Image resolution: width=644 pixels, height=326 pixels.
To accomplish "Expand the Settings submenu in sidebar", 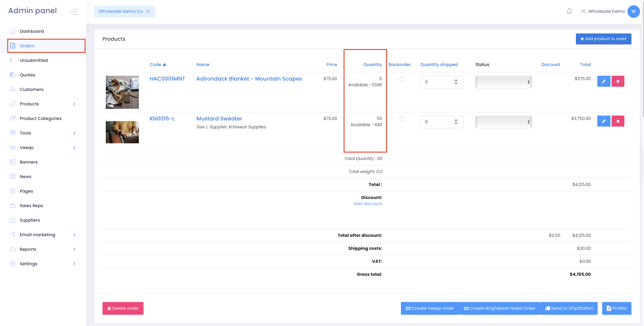I will click(x=74, y=264).
